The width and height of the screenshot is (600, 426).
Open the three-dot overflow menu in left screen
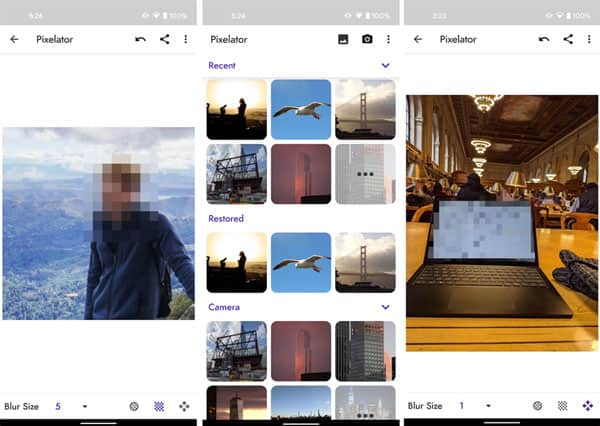(x=186, y=39)
